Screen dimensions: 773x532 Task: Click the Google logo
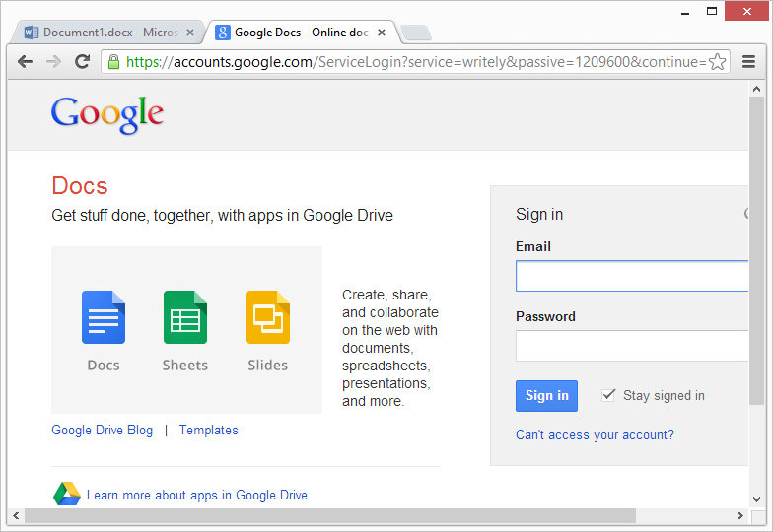pos(106,114)
